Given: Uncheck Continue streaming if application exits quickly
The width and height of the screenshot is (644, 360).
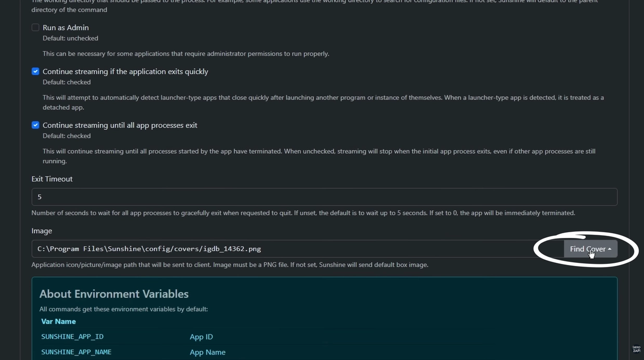Looking at the screenshot, I should 35,71.
